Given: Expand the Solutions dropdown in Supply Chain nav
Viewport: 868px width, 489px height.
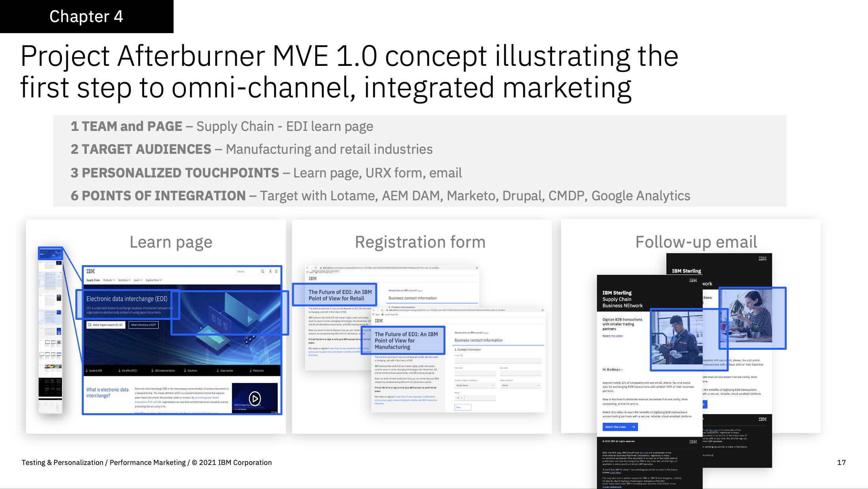Looking at the screenshot, I should pos(124,280).
